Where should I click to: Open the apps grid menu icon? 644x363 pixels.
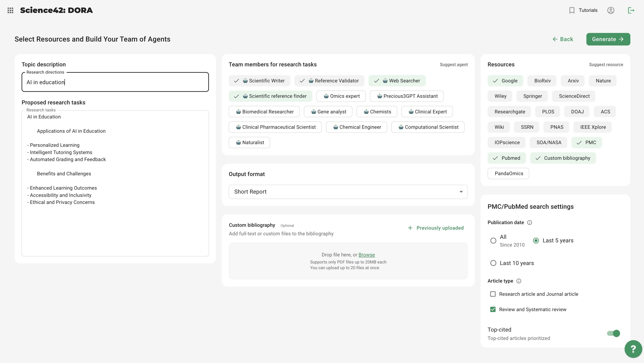(x=10, y=10)
